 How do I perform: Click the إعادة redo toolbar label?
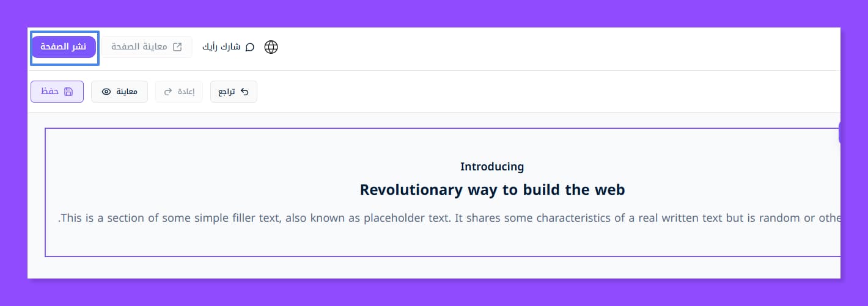coord(186,92)
